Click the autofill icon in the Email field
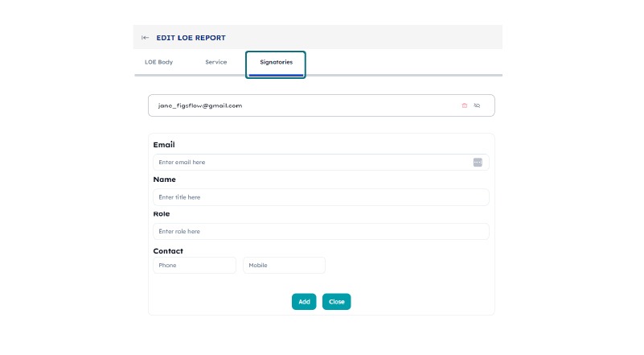Image resolution: width=644 pixels, height=355 pixels. pos(478,163)
